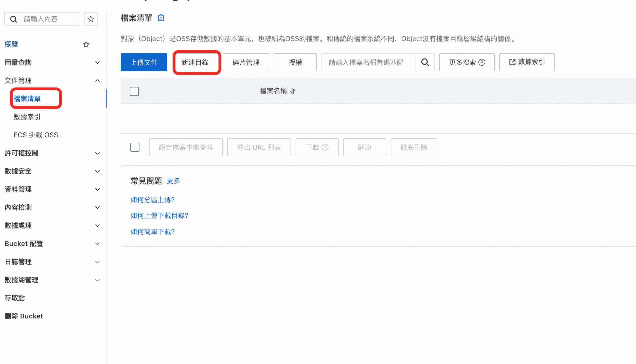Open ECS 掛載 OSS menu item
The height and width of the screenshot is (364, 636).
(x=36, y=135)
